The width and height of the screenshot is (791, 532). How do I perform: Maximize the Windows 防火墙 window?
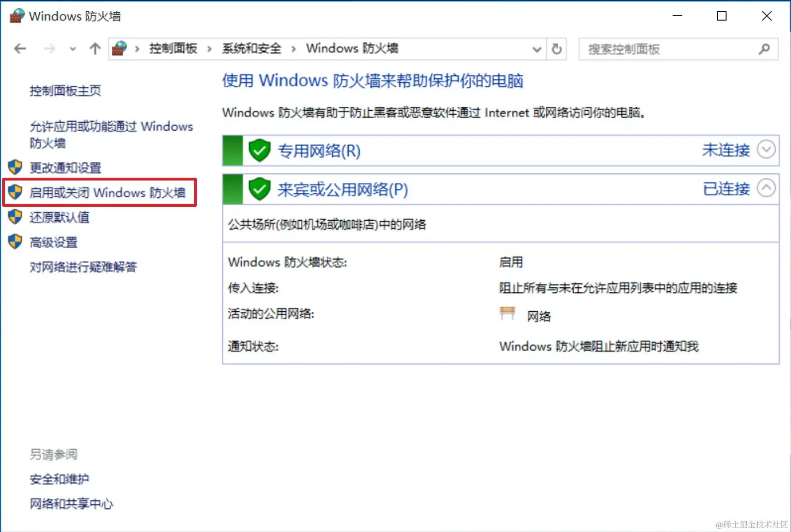[722, 16]
